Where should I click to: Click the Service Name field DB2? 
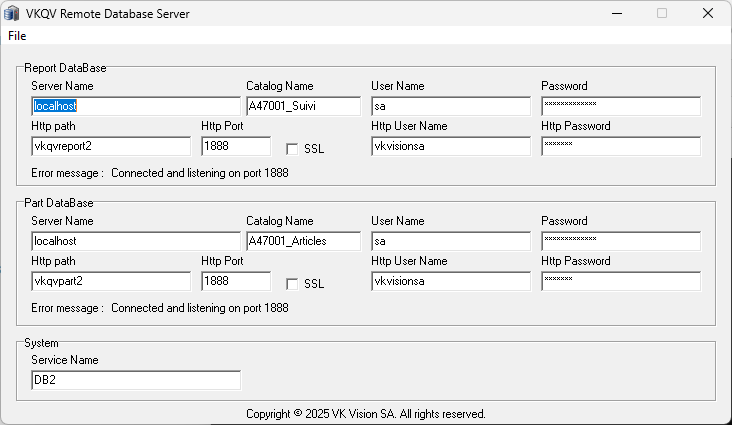tap(135, 380)
